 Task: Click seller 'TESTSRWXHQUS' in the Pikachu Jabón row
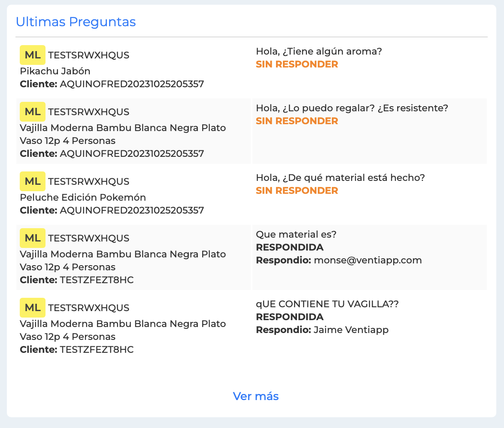click(x=89, y=55)
